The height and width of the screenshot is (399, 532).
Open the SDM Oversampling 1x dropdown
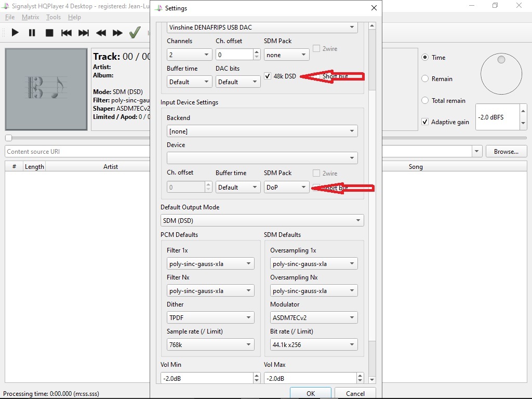(x=314, y=263)
